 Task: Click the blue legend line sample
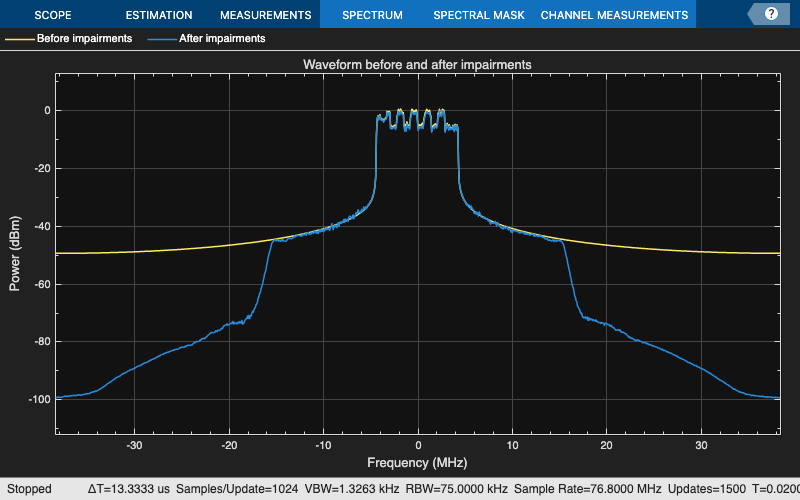162,39
